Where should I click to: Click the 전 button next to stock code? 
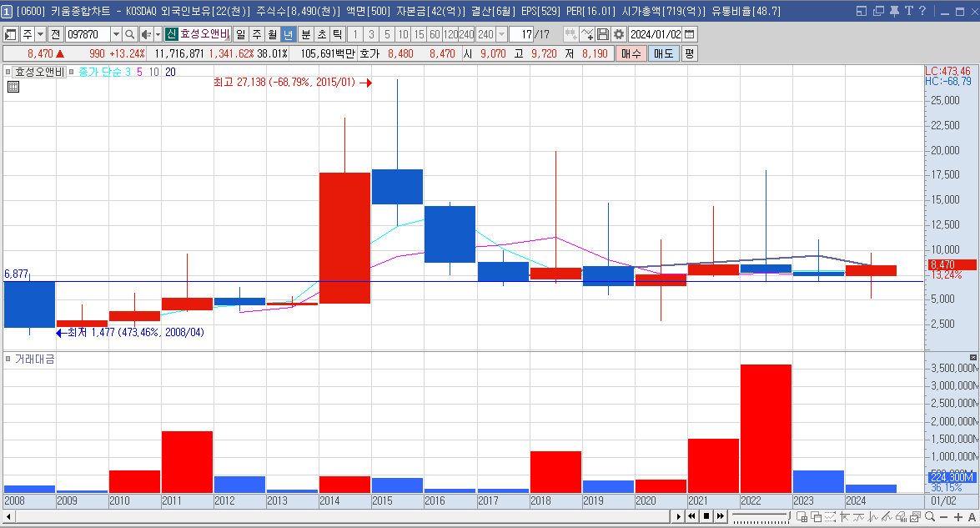point(56,34)
